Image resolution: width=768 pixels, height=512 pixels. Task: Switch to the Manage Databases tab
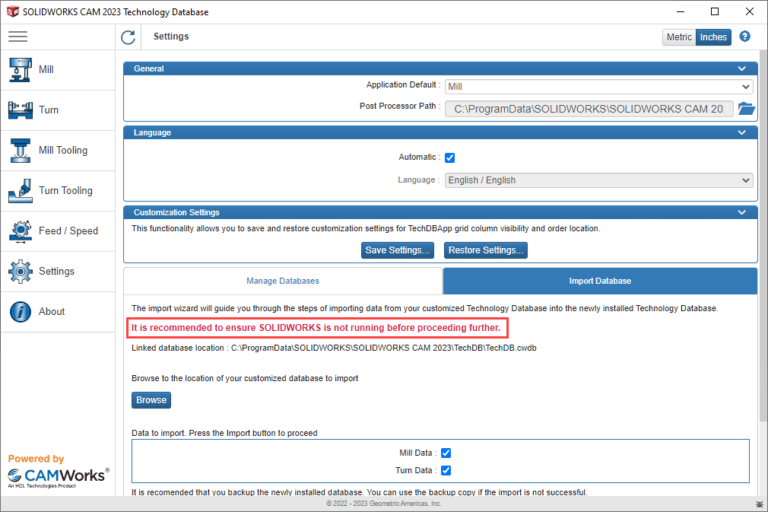point(283,281)
